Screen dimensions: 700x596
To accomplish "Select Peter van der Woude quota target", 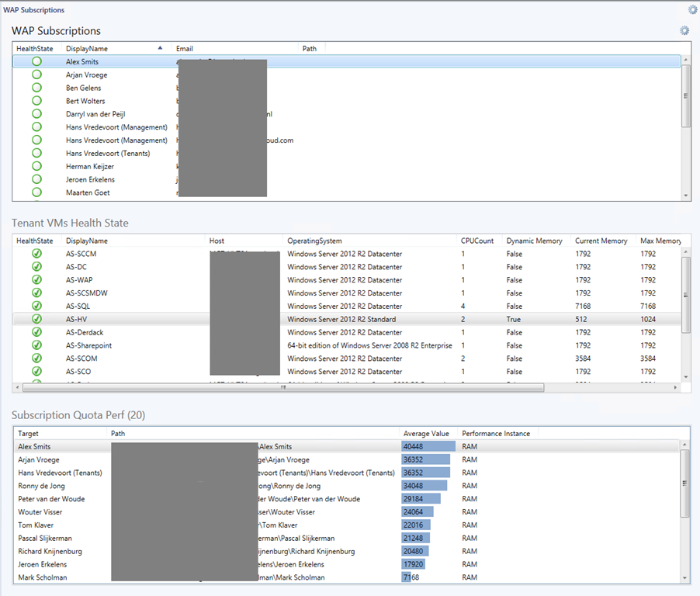I will (51, 499).
